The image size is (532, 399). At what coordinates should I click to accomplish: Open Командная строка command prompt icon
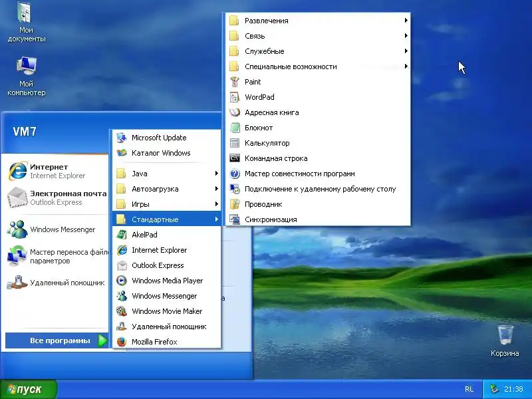click(x=235, y=158)
